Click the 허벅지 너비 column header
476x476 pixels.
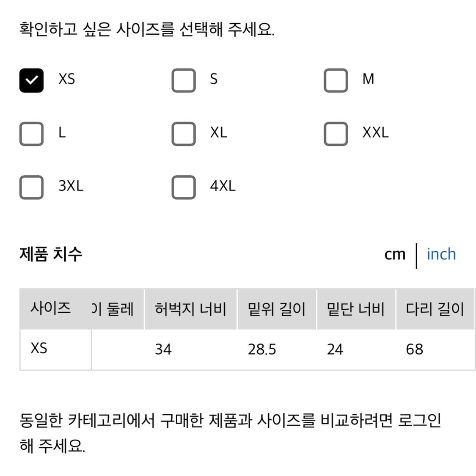(190, 309)
